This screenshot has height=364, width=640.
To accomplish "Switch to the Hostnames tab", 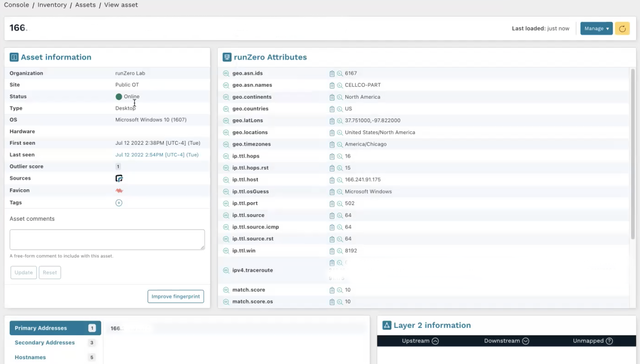I will point(30,357).
